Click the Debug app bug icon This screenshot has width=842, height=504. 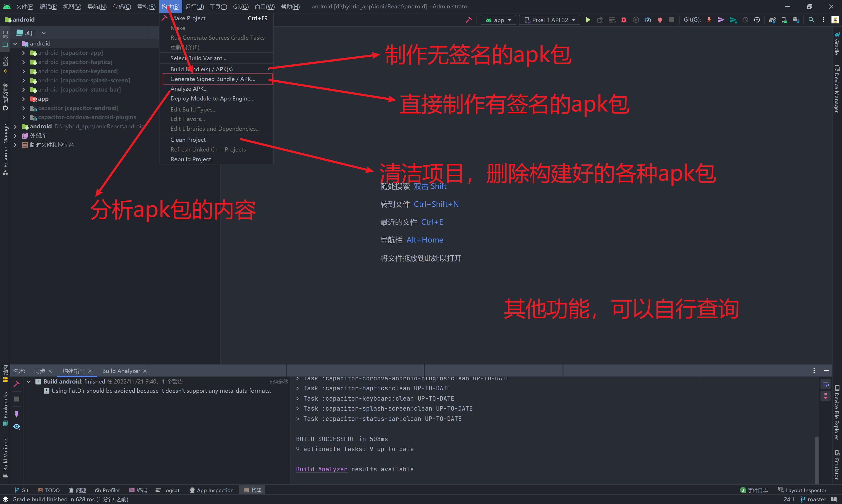tap(624, 20)
